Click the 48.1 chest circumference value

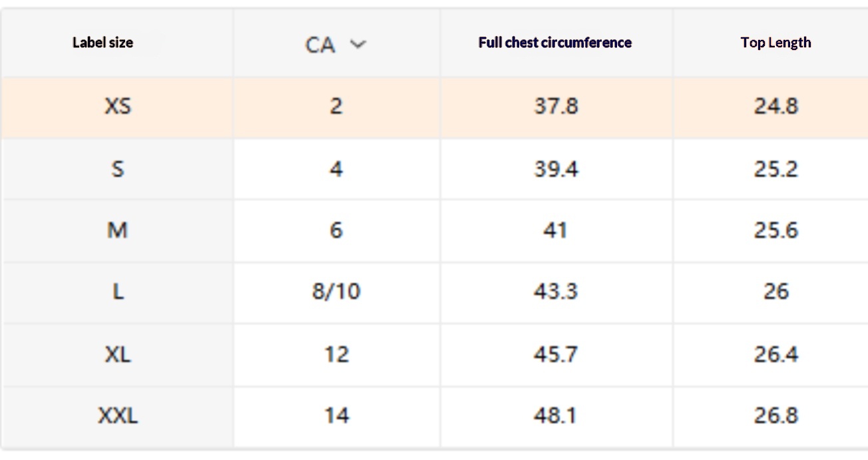tap(556, 416)
